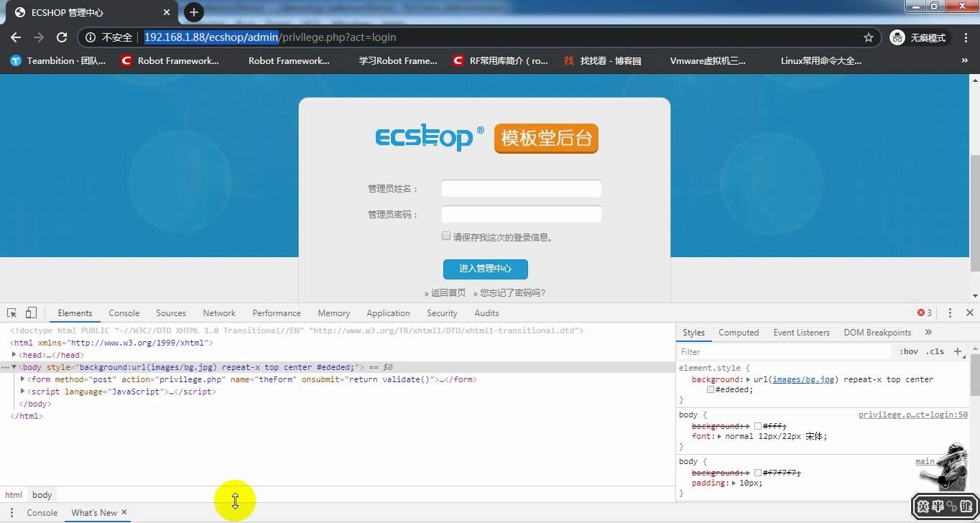Select html in the breadcrumb
980x523 pixels.
14,495
